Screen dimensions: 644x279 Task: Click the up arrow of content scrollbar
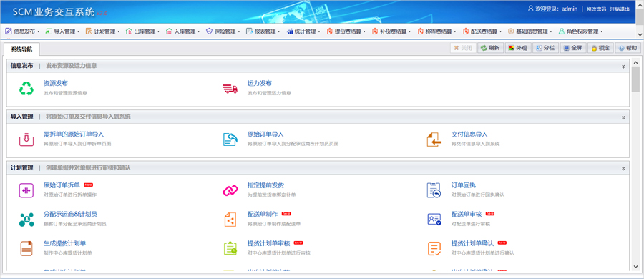(x=635, y=63)
